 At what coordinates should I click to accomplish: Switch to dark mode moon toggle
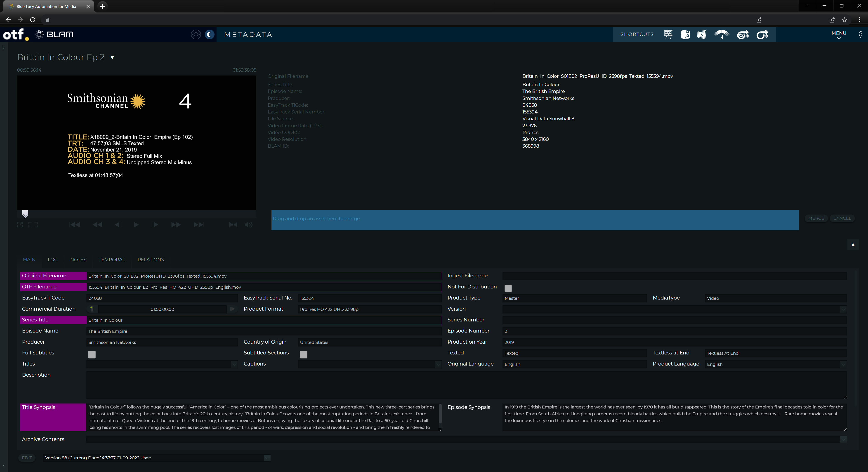tap(210, 34)
